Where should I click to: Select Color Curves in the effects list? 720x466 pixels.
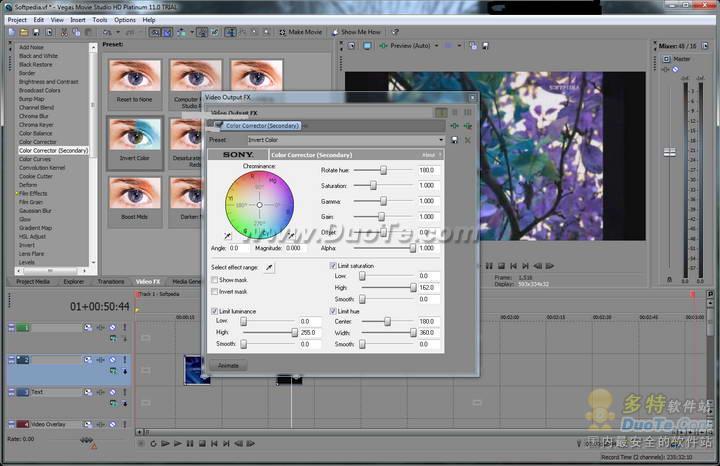(35, 159)
